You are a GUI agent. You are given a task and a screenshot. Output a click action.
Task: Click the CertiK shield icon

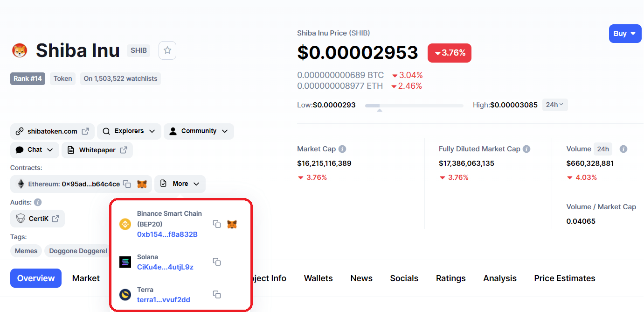pyautogui.click(x=21, y=219)
